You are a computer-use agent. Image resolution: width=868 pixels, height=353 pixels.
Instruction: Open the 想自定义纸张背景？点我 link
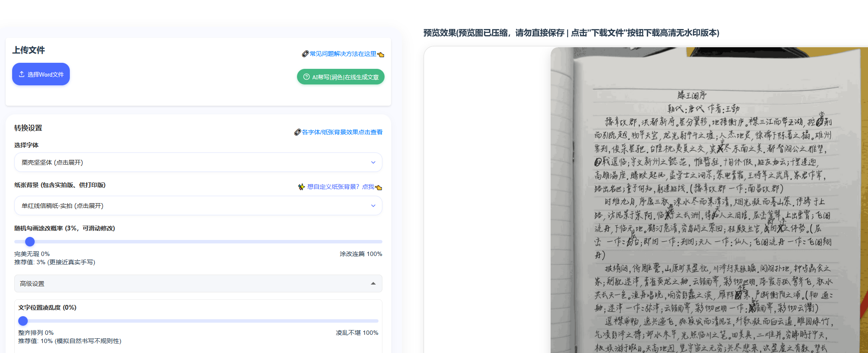(341, 187)
